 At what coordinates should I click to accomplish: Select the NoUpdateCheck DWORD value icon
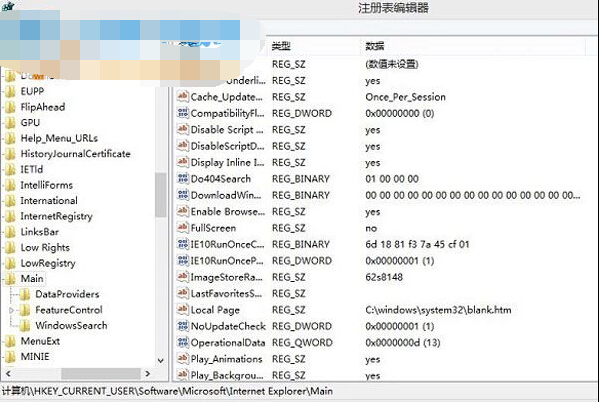183,326
